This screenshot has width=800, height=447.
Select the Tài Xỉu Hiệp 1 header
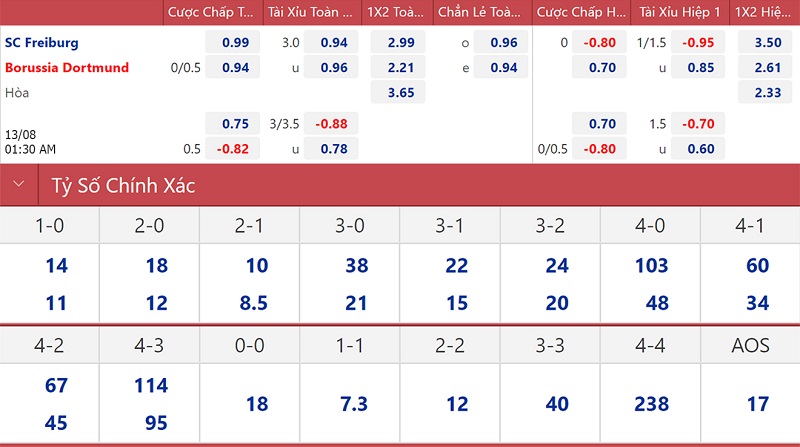coord(680,12)
